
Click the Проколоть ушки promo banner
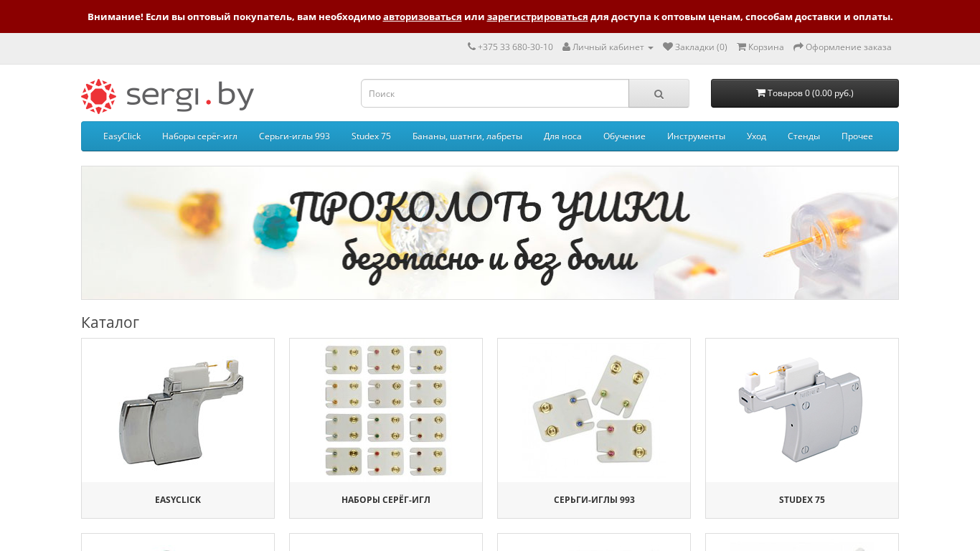coord(490,233)
